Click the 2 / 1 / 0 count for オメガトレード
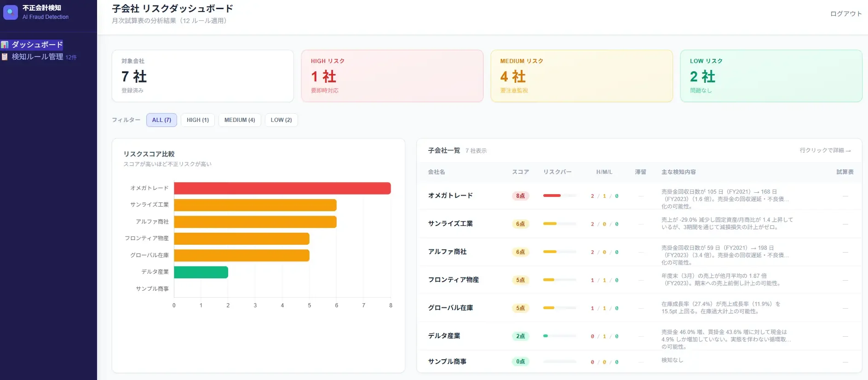The image size is (868, 380). coord(604,196)
